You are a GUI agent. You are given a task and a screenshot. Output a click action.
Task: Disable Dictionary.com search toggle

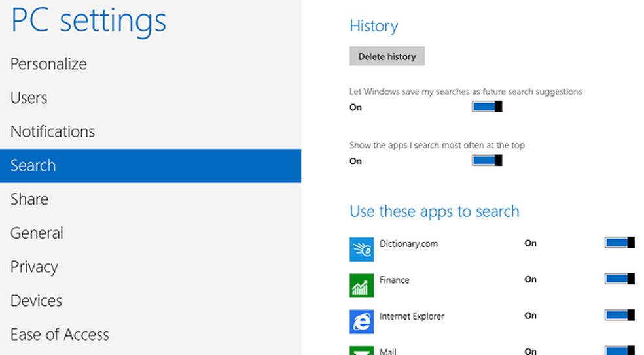click(620, 243)
